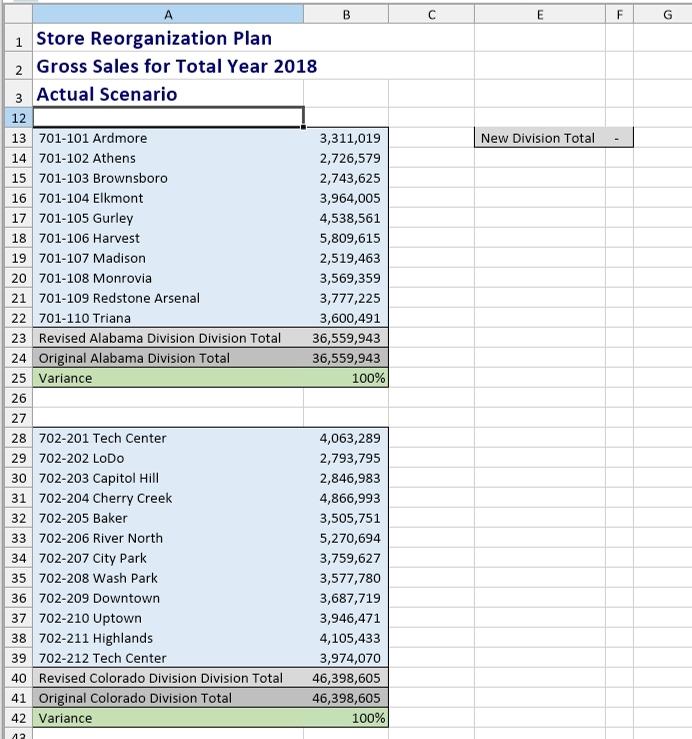Click the dash value beside New Division Total
Viewport: 692px width, 739px height.
[619, 138]
